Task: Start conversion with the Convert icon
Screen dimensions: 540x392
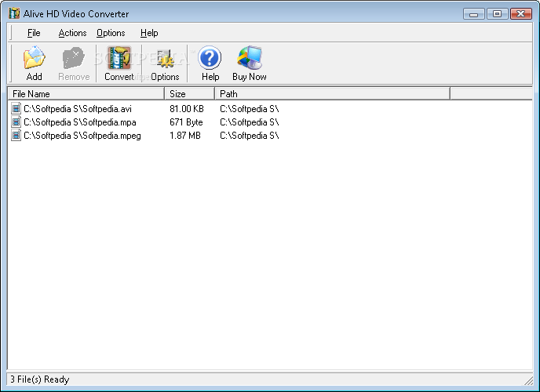Action: pos(119,58)
